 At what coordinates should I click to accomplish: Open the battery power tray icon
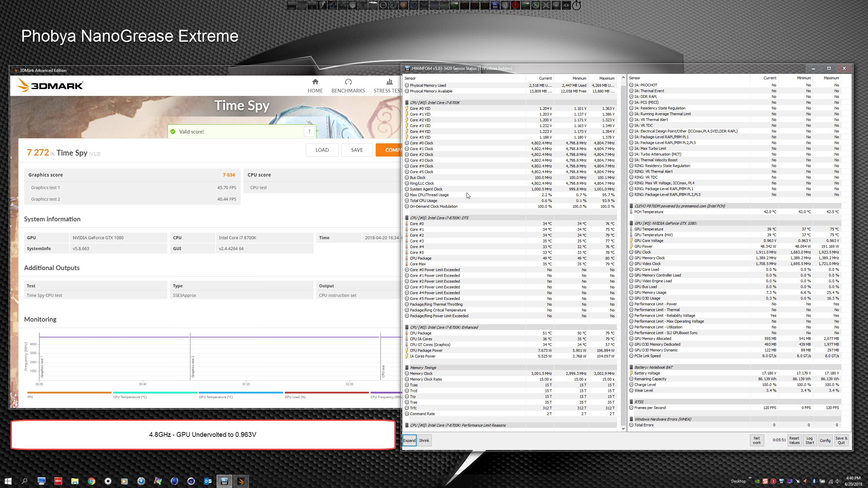click(822, 481)
